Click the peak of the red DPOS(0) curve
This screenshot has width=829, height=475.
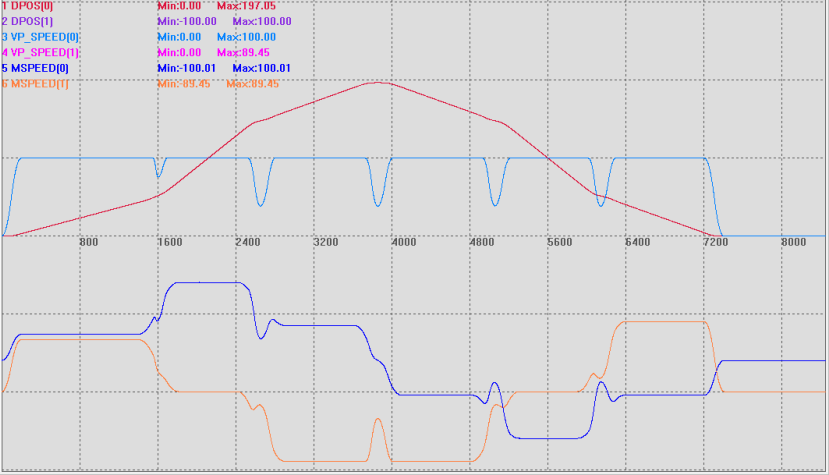pos(375,82)
